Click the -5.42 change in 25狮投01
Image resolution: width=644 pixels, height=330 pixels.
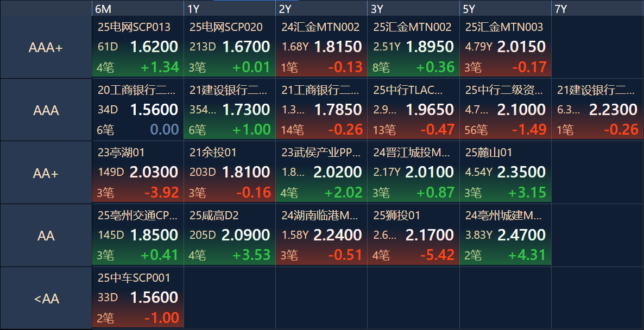click(438, 255)
